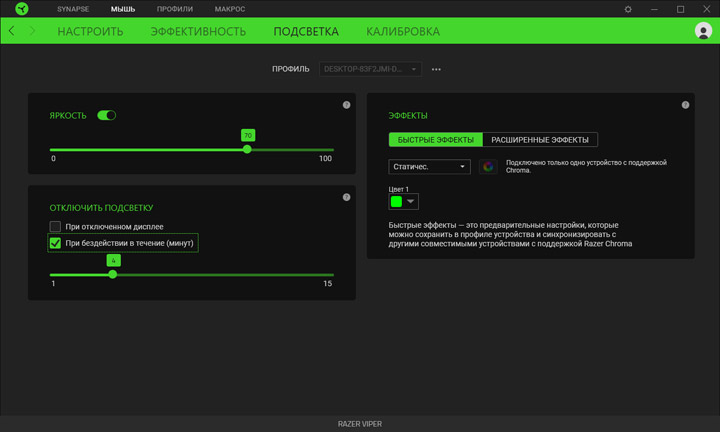Click the brightness maximum value 100
Viewport: 720px width, 432px height.
[325, 158]
